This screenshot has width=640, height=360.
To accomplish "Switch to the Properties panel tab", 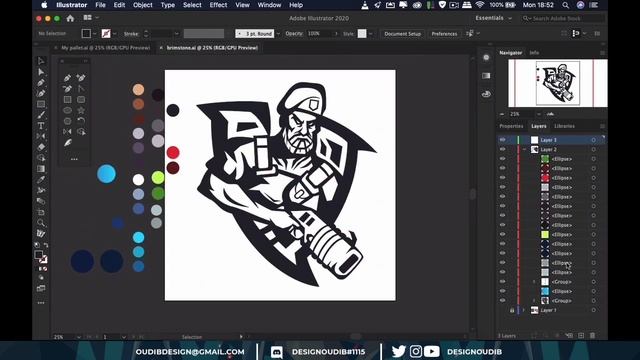I will click(511, 126).
